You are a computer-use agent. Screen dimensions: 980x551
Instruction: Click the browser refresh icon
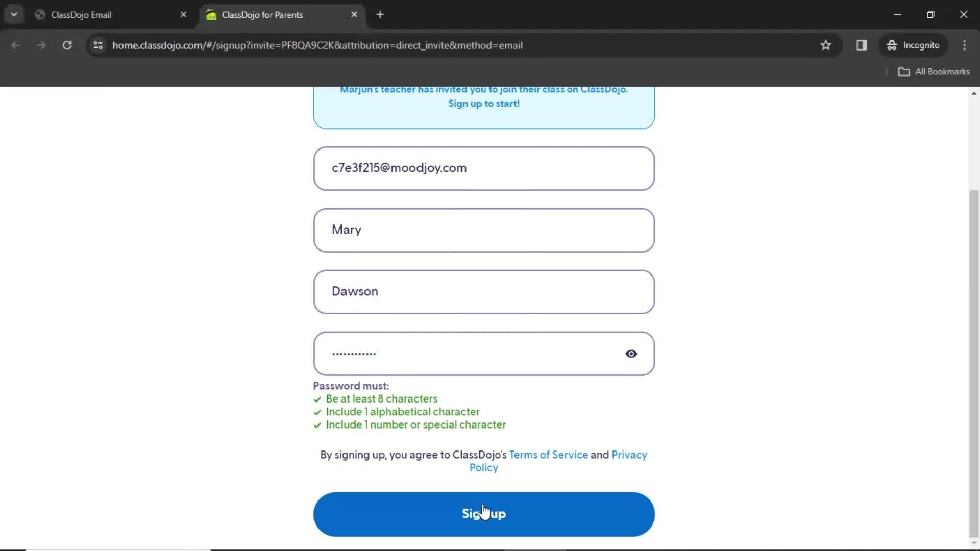pyautogui.click(x=67, y=45)
